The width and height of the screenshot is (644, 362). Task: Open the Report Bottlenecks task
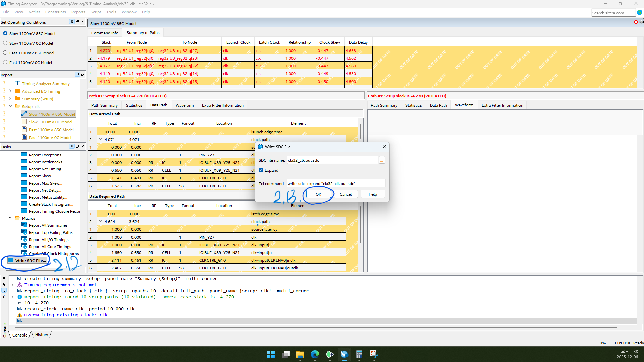[46, 162]
